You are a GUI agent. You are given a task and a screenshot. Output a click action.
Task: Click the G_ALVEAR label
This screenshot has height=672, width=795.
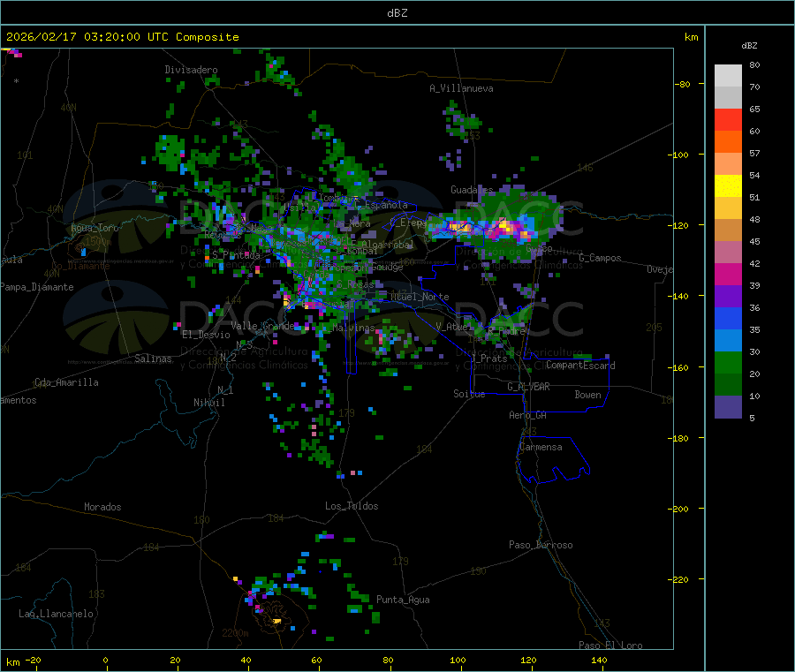click(x=528, y=387)
